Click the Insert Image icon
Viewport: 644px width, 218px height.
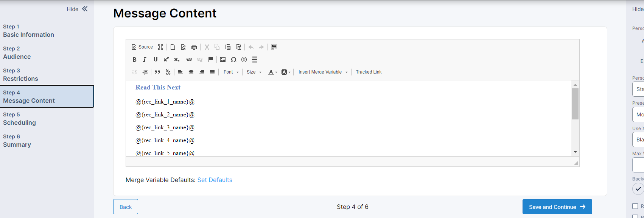point(223,60)
